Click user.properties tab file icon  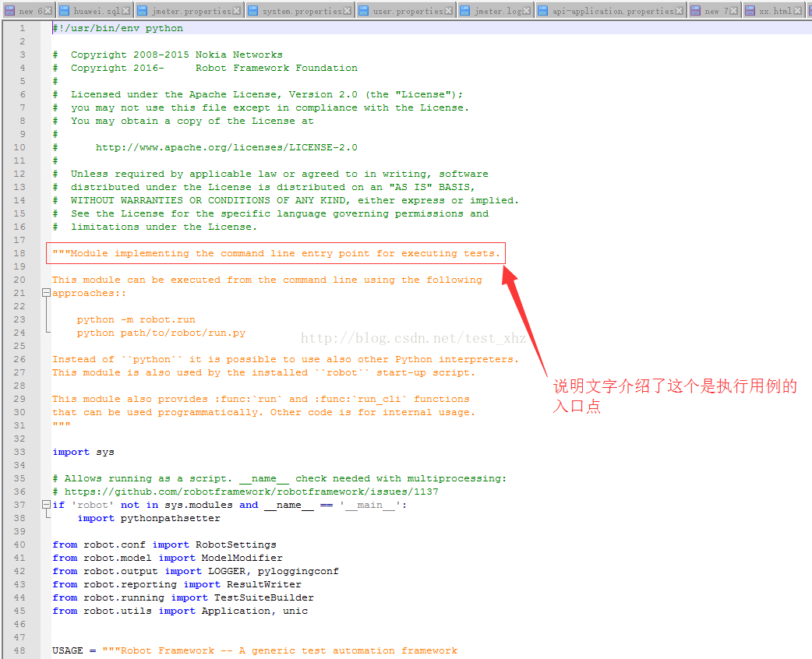click(364, 11)
